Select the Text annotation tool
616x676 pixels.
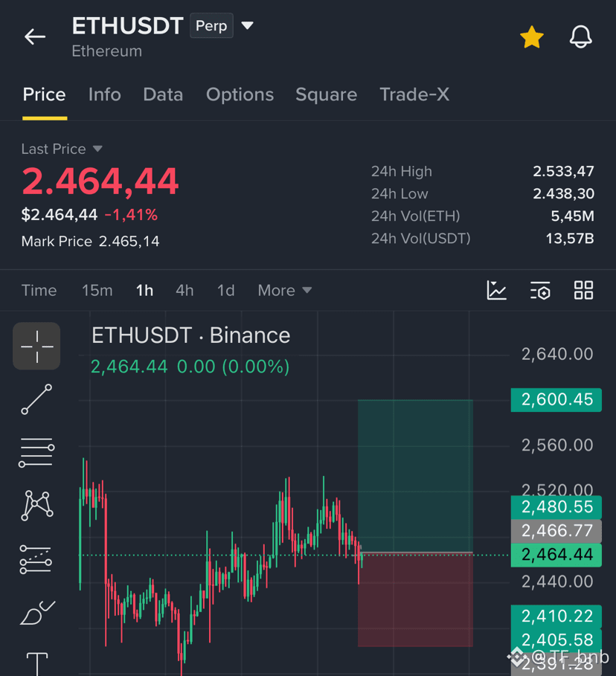(x=37, y=664)
